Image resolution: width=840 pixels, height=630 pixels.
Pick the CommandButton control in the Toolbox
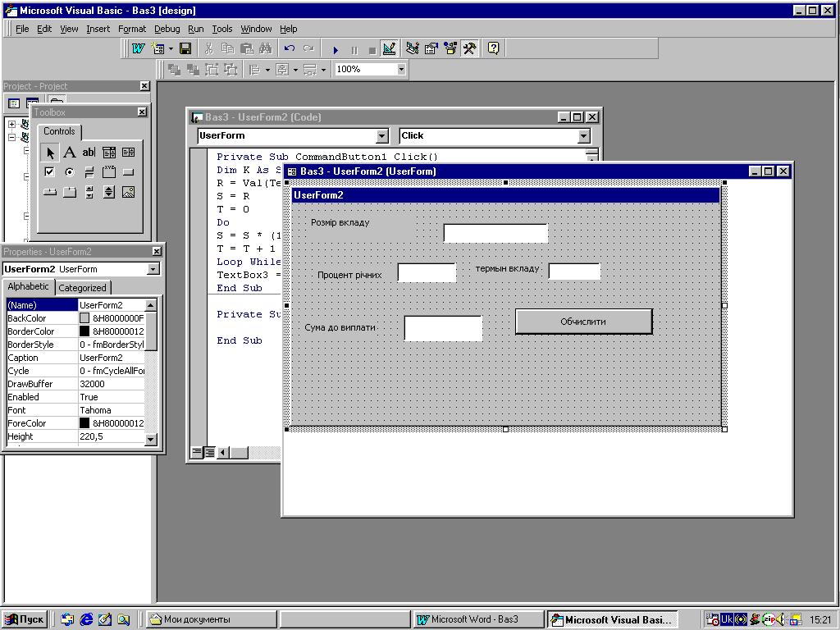click(129, 172)
